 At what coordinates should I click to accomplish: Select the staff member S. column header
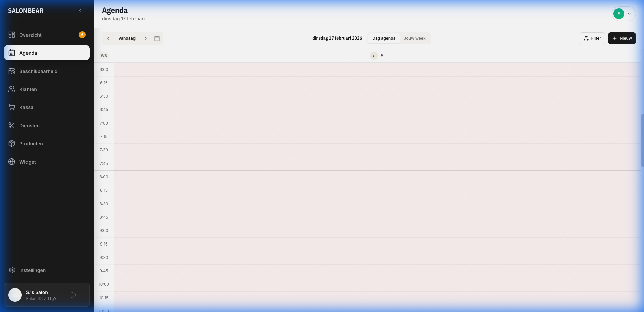tap(378, 56)
